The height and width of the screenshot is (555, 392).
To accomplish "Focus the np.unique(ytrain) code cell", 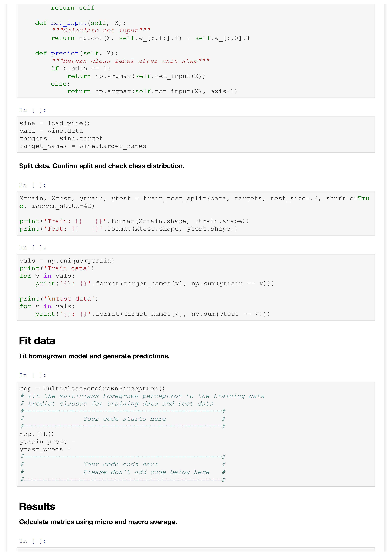I will click(x=196, y=287).
